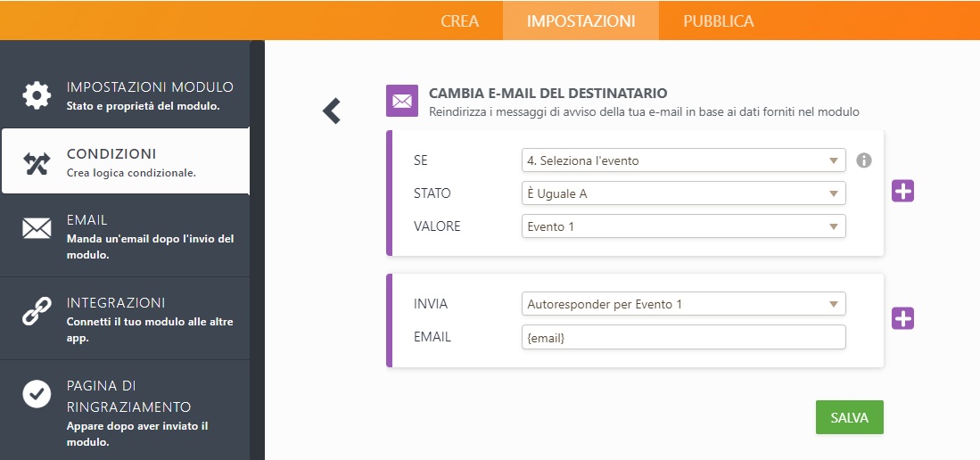The image size is (980, 460).
Task: Click the purple envelope header icon
Action: coord(401,101)
